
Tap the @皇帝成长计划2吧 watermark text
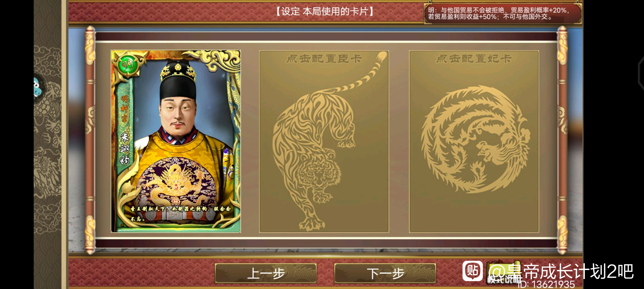pyautogui.click(x=561, y=271)
